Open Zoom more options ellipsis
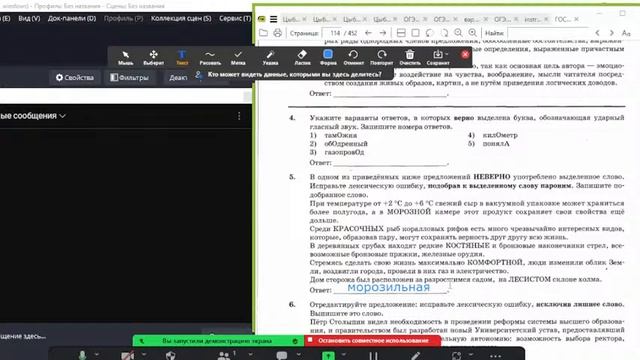The width and height of the screenshot is (640, 360). [x=495, y=356]
